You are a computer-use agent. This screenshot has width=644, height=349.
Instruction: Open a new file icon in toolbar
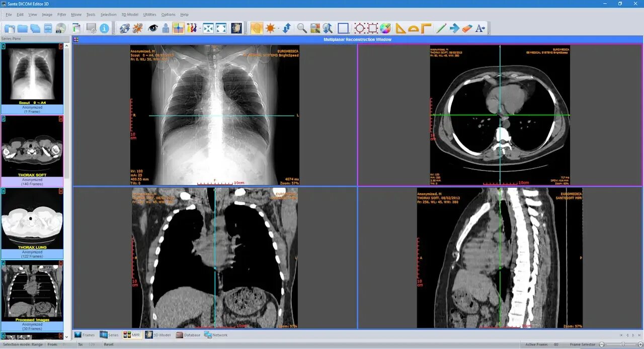coord(10,28)
